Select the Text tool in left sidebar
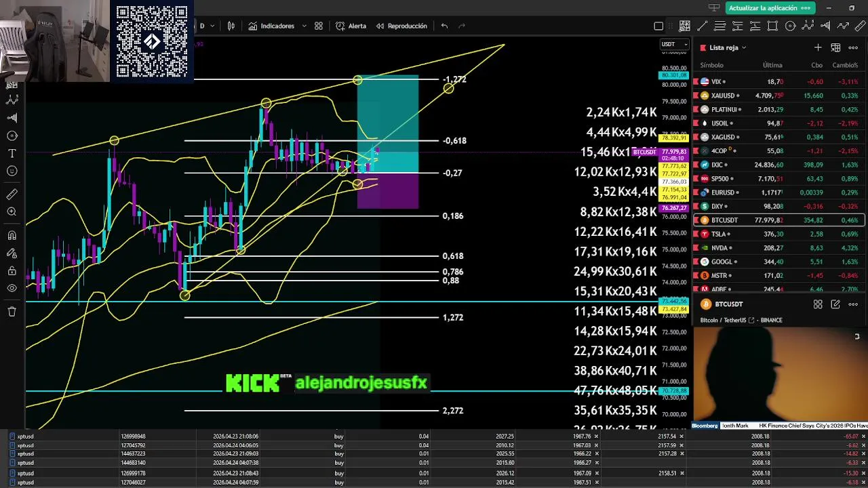This screenshot has height=488, width=868. click(12, 153)
